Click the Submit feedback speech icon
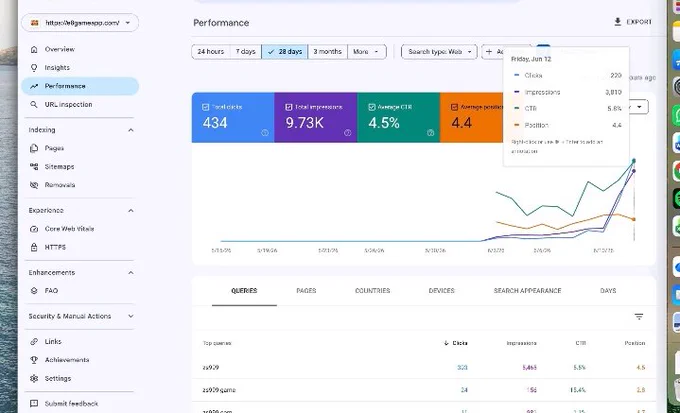Image resolution: width=680 pixels, height=413 pixels. pos(34,404)
